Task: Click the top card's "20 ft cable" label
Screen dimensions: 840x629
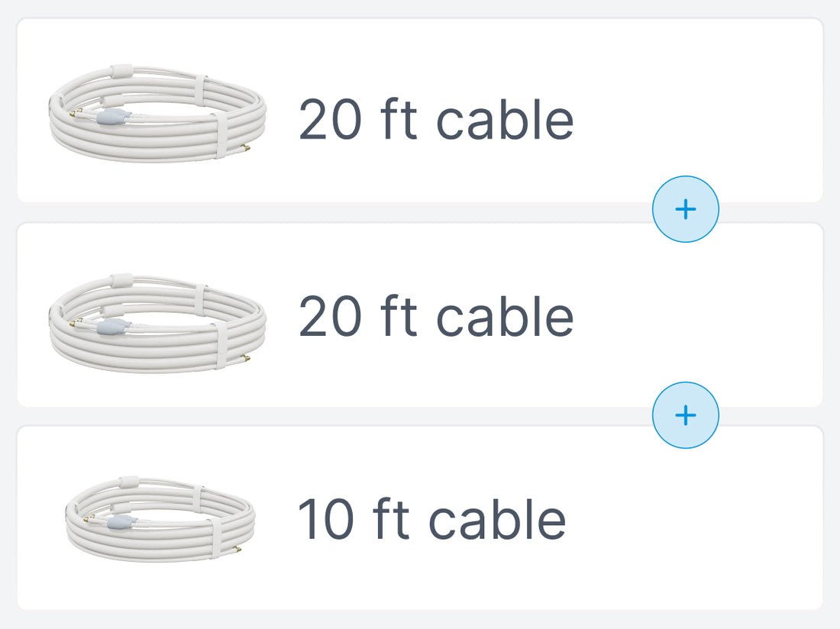Action: 435,120
